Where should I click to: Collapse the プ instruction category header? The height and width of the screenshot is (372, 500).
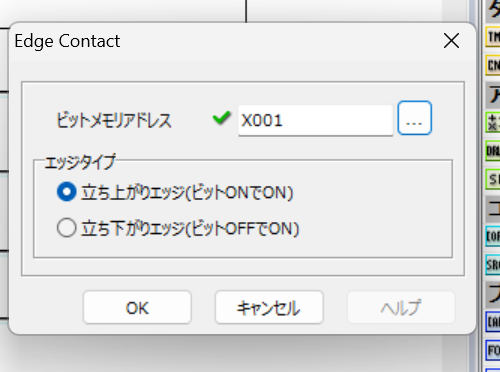pos(493,293)
